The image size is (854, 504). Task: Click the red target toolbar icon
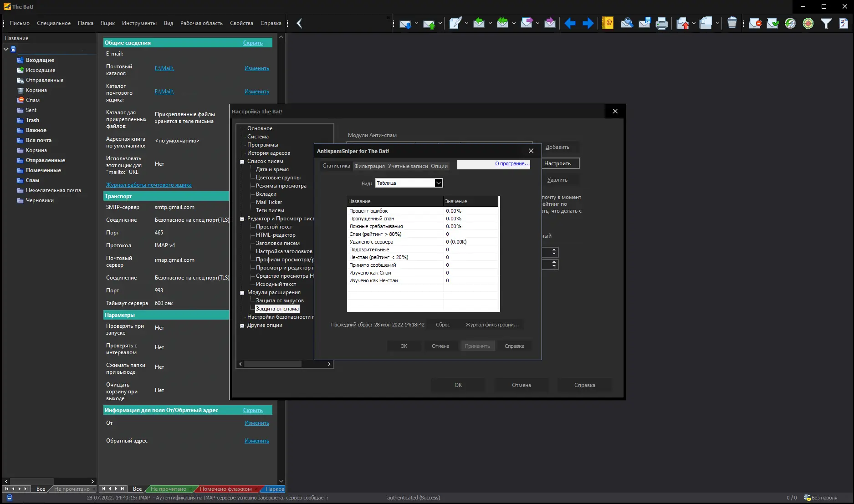[x=808, y=23]
